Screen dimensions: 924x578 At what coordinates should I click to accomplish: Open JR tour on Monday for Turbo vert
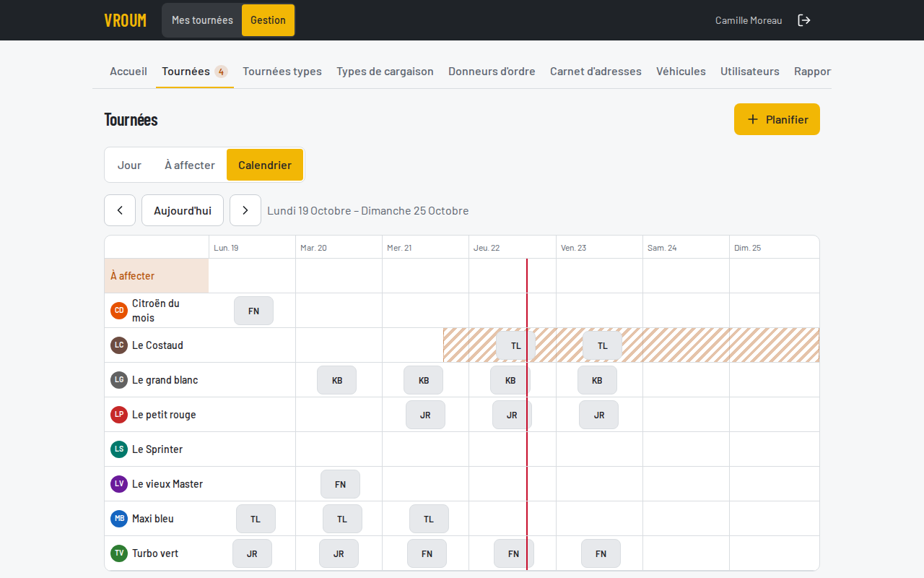pos(252,553)
